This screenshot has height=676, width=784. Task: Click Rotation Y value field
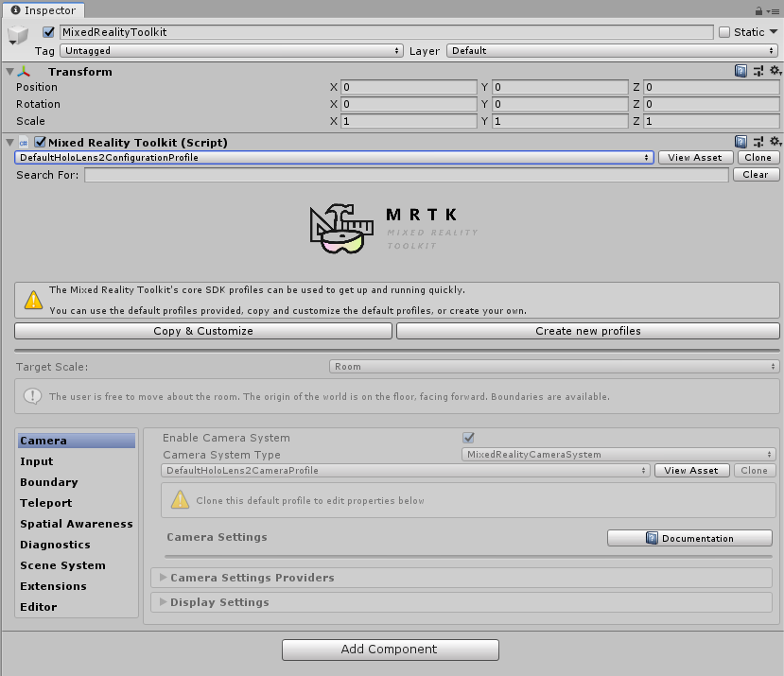pyautogui.click(x=560, y=104)
